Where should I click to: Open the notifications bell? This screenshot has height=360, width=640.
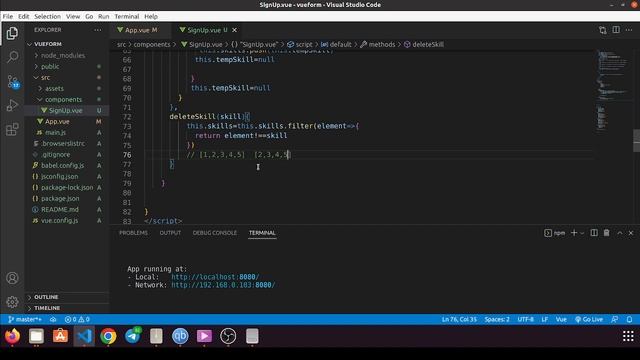[x=629, y=319]
